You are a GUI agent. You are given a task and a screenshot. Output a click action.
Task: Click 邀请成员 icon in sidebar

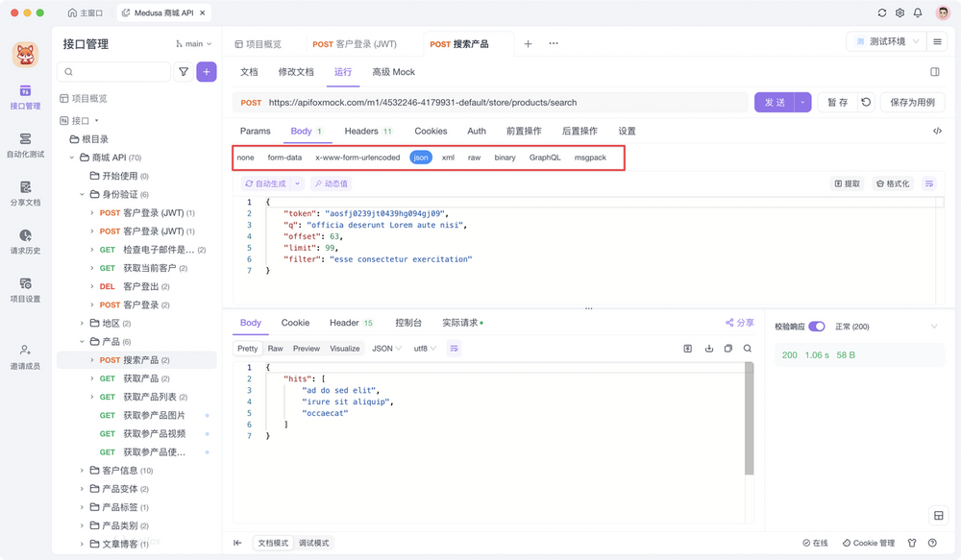[x=25, y=350]
